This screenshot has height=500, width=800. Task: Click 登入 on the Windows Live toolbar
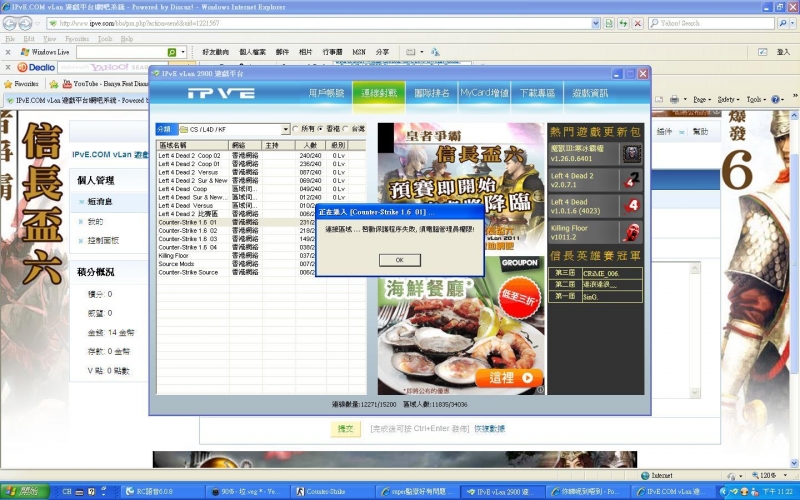[783, 52]
